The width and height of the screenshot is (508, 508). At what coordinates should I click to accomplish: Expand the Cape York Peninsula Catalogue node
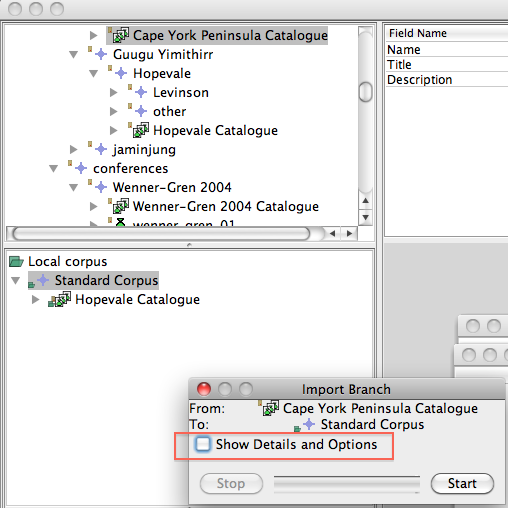(x=93, y=35)
